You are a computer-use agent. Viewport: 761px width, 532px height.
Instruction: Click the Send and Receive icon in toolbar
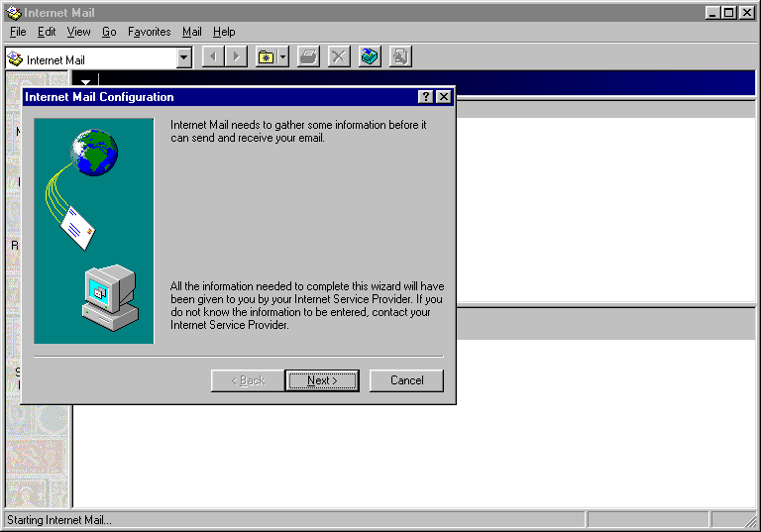[370, 57]
